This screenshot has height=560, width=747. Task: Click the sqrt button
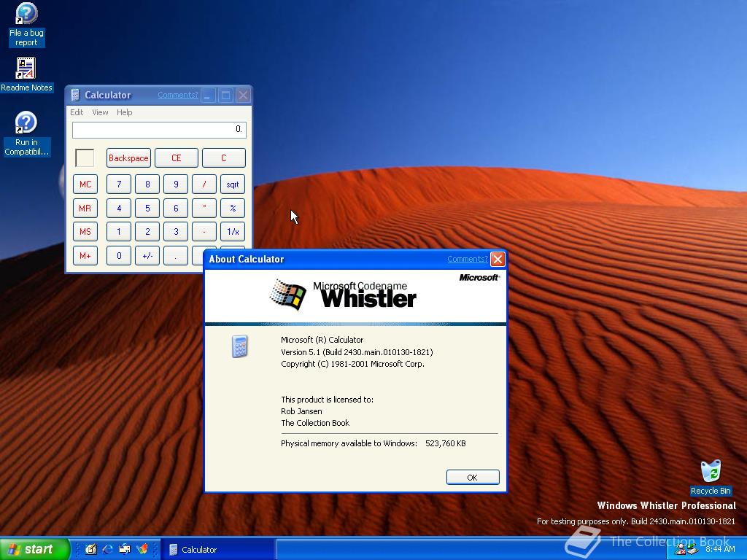point(233,184)
